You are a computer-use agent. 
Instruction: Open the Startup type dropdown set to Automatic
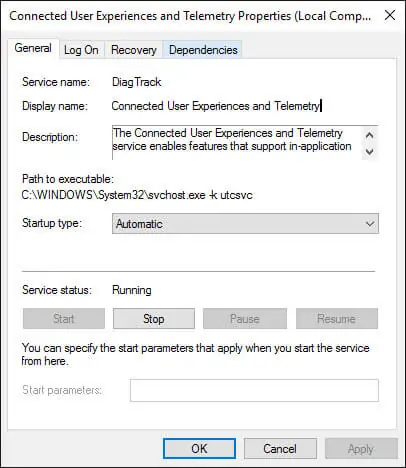pyautogui.click(x=245, y=224)
